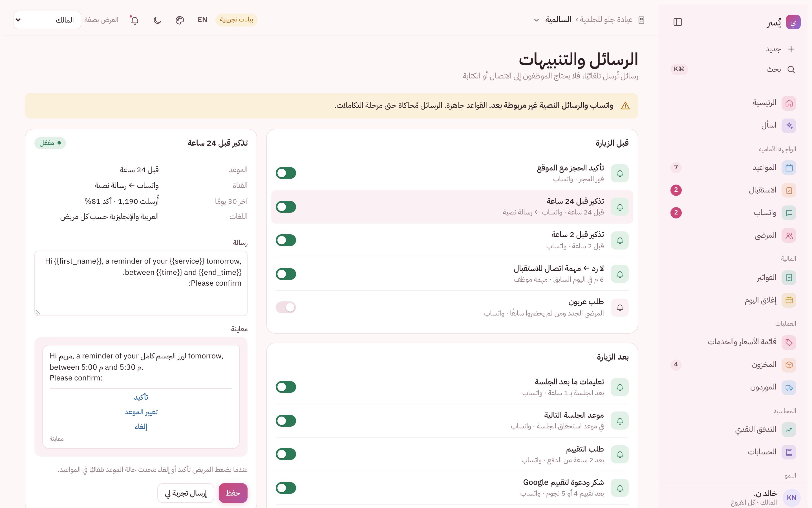The width and height of the screenshot is (812, 508).
Task: Open التدفق النقدي trend icon
Action: 789,429
